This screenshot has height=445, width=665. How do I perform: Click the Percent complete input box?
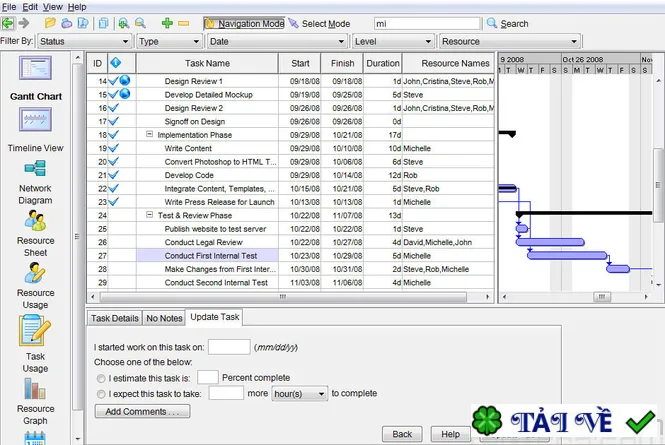[x=208, y=378]
